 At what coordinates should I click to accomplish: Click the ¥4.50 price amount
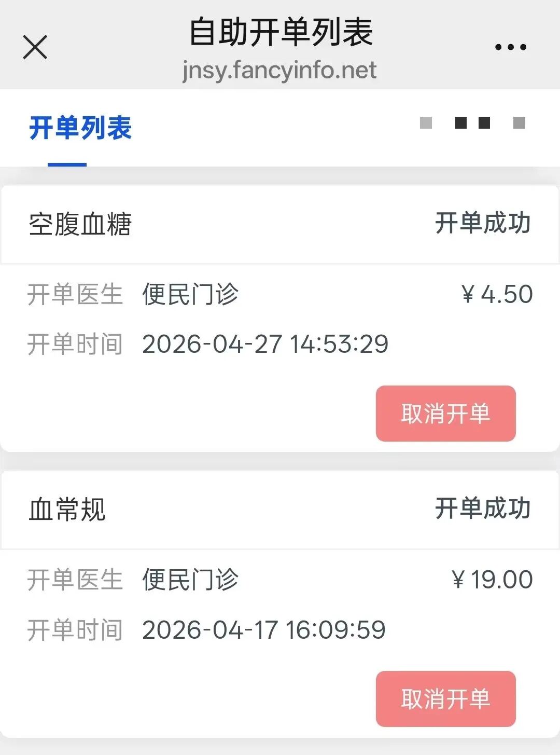[497, 294]
